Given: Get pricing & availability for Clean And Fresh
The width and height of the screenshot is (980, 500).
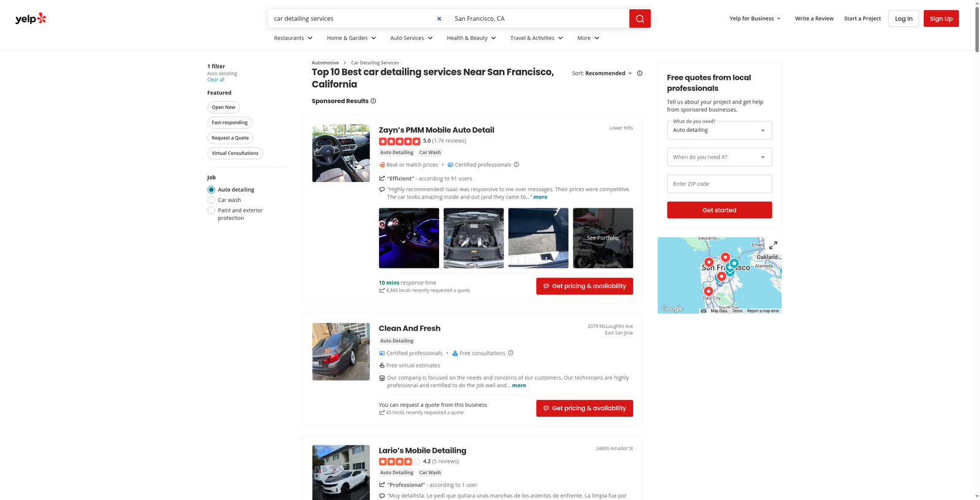Looking at the screenshot, I should (584, 408).
